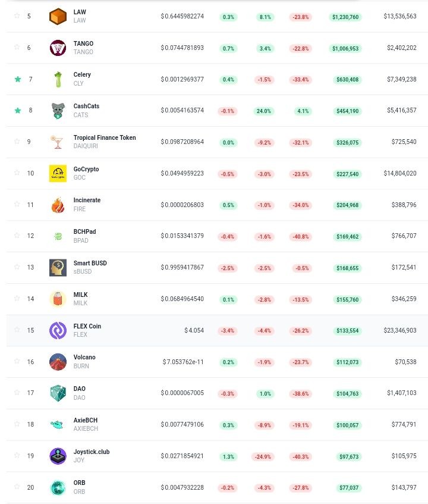Click the DAO token price value

[x=182, y=393]
